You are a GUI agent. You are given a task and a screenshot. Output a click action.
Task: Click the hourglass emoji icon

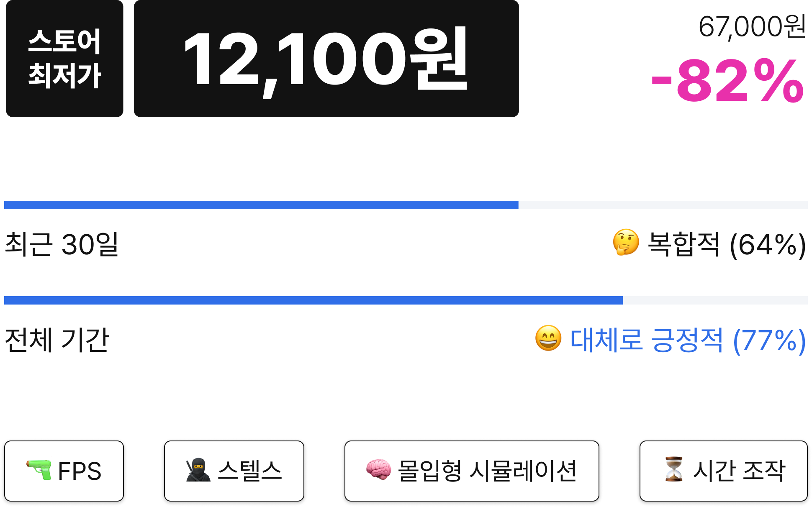[x=674, y=469]
